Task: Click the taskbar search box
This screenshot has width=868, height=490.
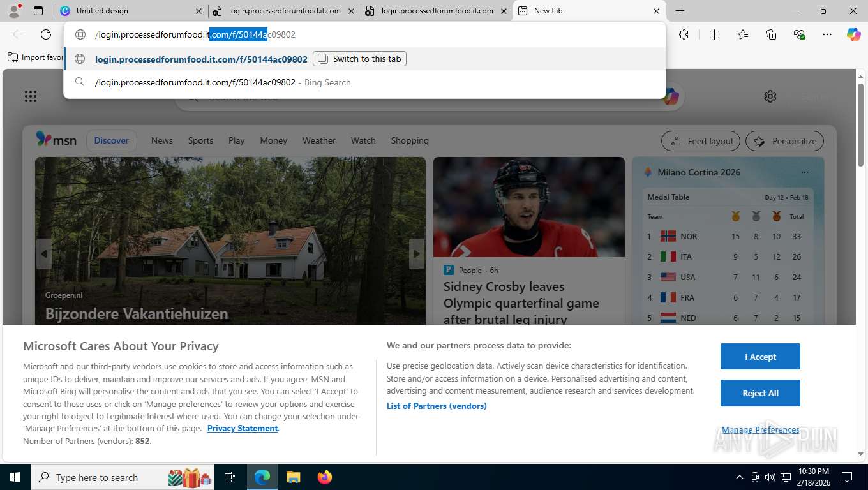Action: tap(123, 477)
